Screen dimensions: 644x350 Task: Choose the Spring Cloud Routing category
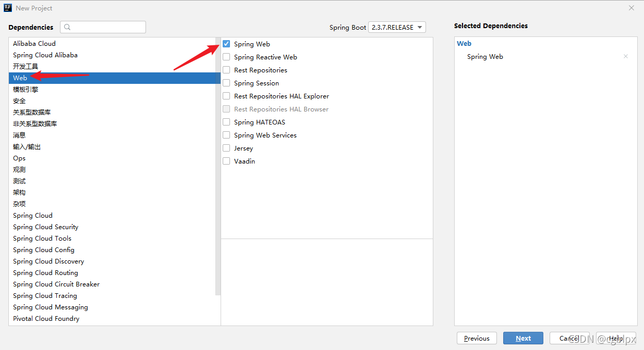112,273
